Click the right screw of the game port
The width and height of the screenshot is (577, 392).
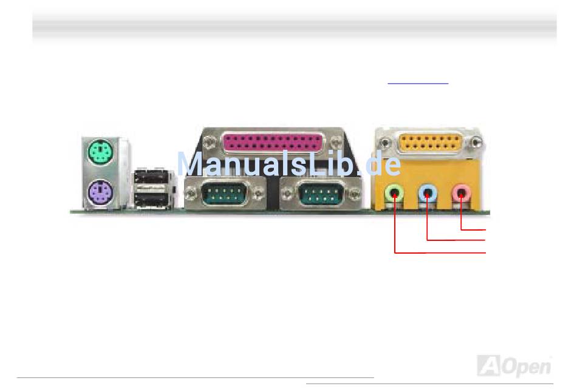tap(477, 141)
